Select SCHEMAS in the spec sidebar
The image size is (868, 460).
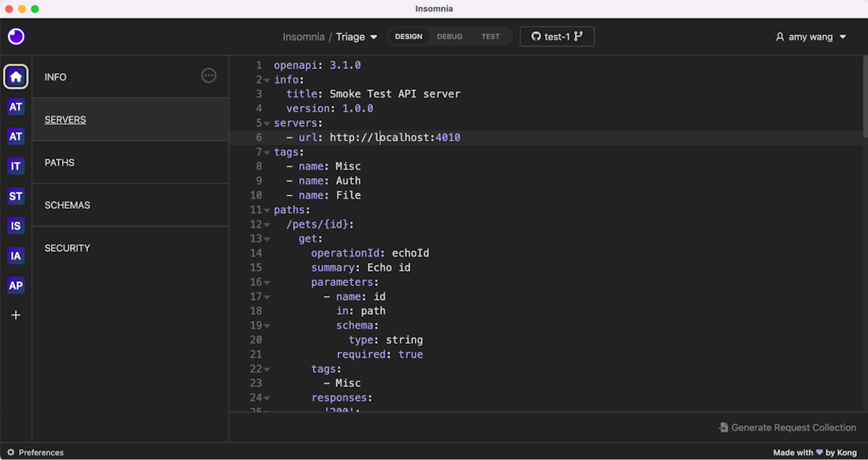pos(68,205)
